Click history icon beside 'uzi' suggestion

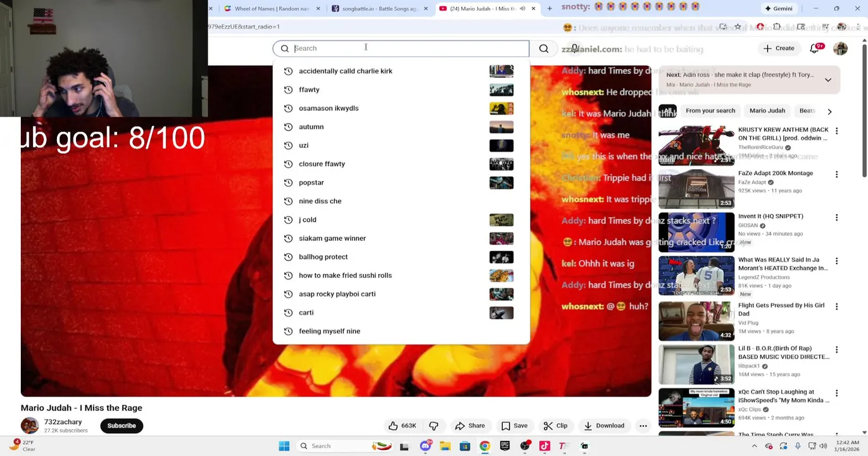[288, 146]
